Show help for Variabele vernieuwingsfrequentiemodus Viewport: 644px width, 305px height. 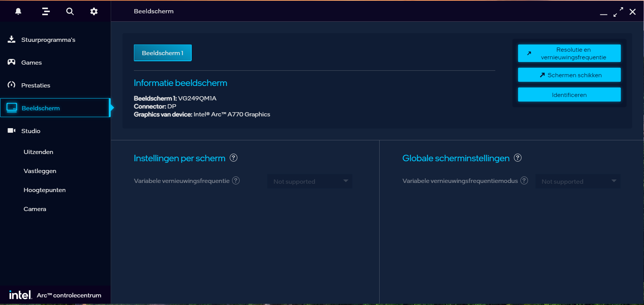(x=524, y=181)
